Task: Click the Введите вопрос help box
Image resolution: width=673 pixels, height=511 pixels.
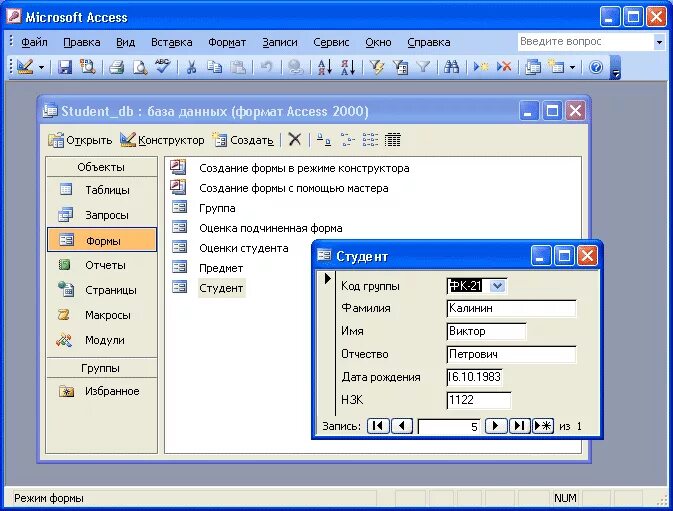Action: point(586,42)
